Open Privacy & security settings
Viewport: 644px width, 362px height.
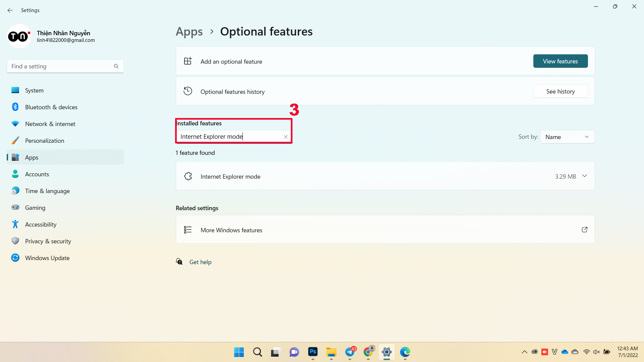tap(65, 241)
